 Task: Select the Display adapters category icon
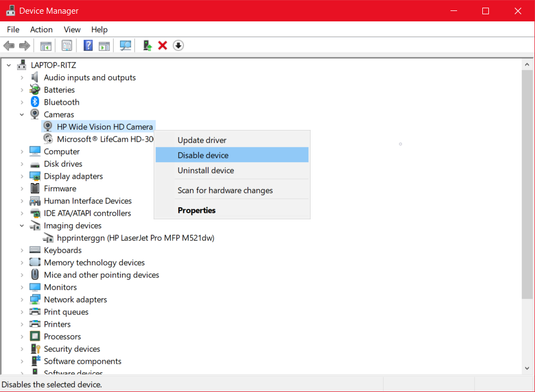[35, 176]
